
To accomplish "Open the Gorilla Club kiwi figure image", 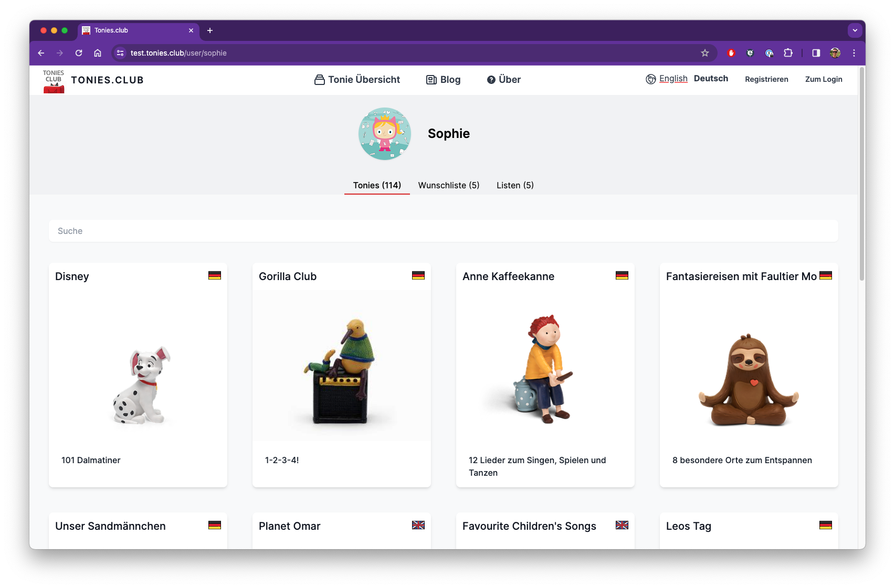I will [x=342, y=366].
